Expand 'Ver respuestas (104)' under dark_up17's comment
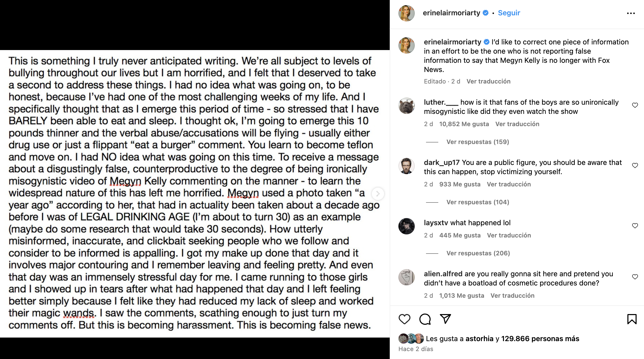The height and width of the screenshot is (359, 644). point(478,202)
